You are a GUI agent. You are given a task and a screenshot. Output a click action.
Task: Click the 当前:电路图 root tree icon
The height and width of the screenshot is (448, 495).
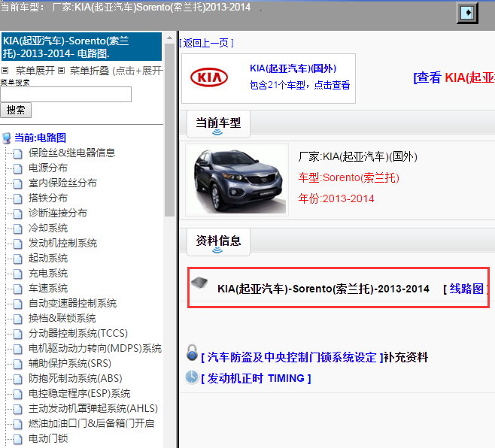7,138
